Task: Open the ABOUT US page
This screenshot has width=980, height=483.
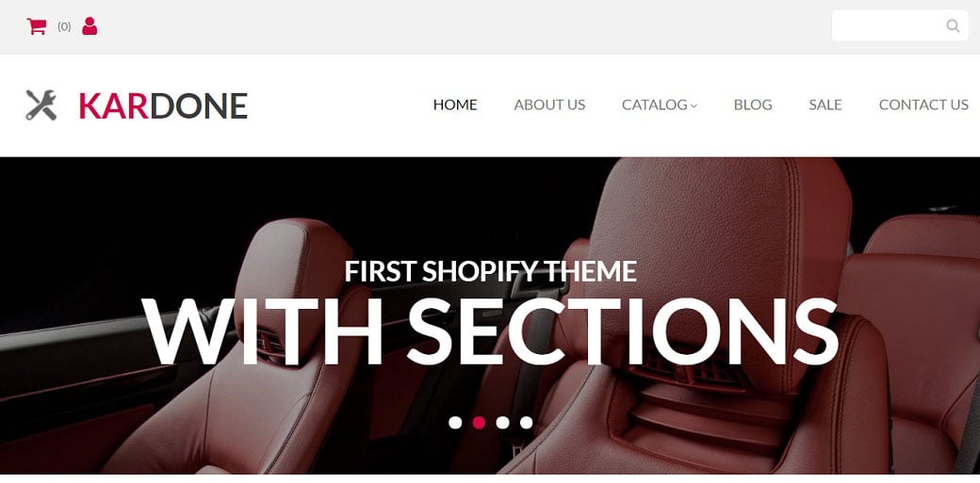Action: 549,105
